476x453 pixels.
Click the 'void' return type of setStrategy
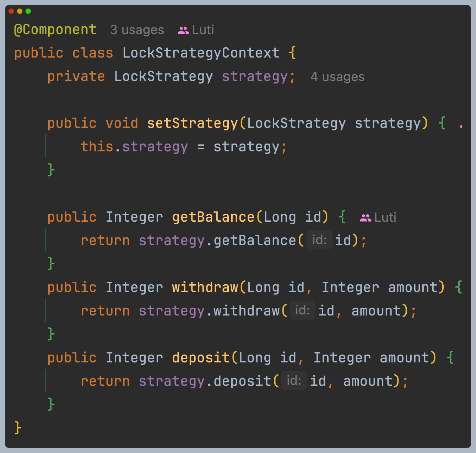point(122,123)
